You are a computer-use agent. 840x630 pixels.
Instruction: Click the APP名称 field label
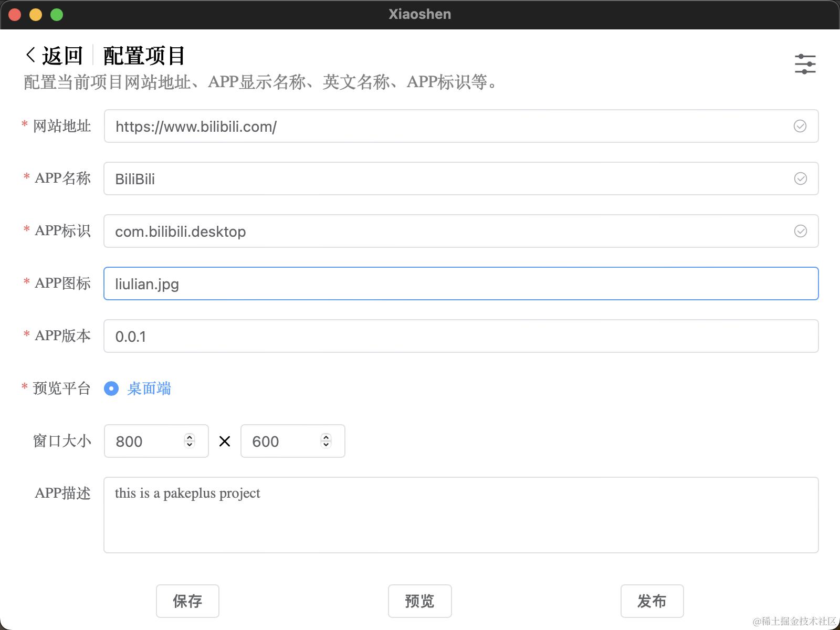63,178
